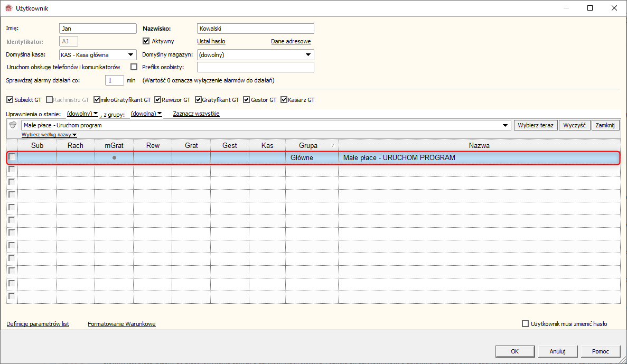Image resolution: width=627 pixels, height=364 pixels.
Task: Click the Zaznacz wszystkie link
Action: coord(196,114)
